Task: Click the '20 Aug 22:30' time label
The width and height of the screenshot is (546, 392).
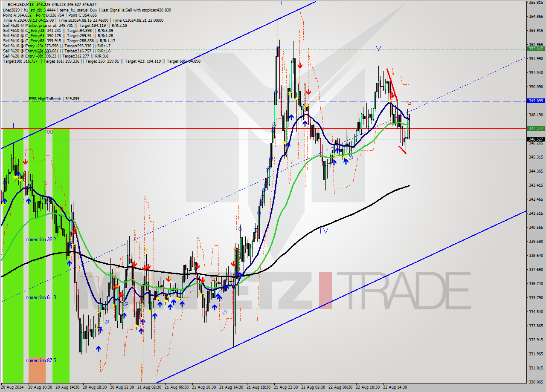Action: pos(122,387)
